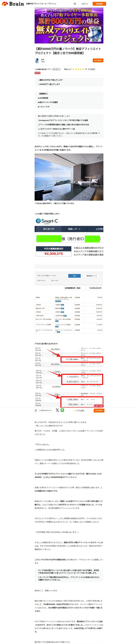Open the Brain logo home link
Screen dimensions: 138x644
point(13,4)
